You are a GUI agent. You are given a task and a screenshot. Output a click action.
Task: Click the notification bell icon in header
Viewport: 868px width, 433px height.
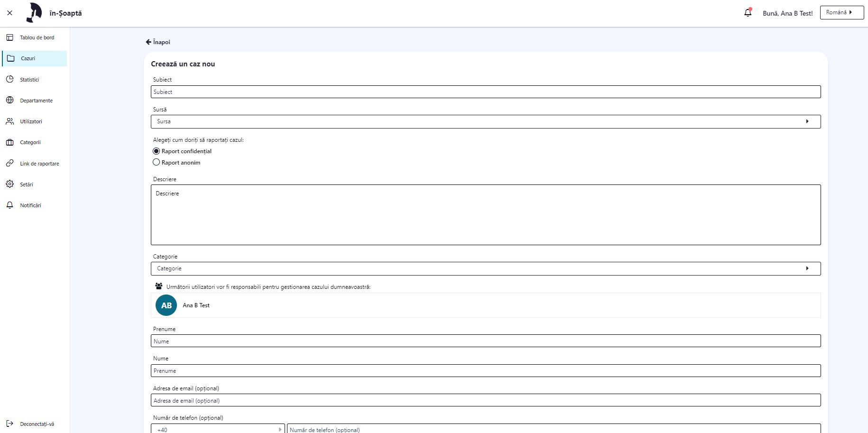click(748, 13)
